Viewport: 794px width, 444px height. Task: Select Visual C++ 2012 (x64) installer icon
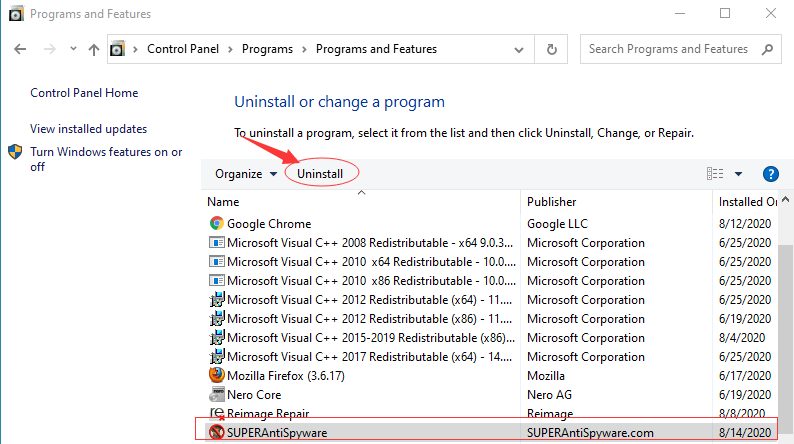tap(217, 300)
